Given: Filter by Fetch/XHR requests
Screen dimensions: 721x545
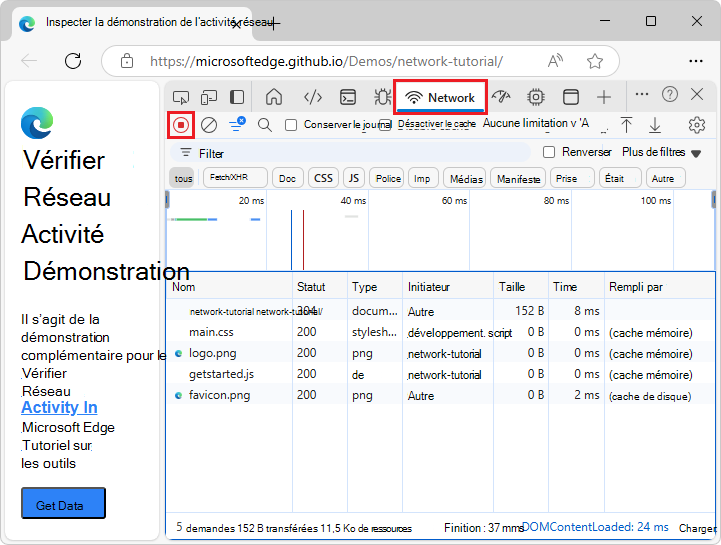Looking at the screenshot, I should [x=235, y=178].
